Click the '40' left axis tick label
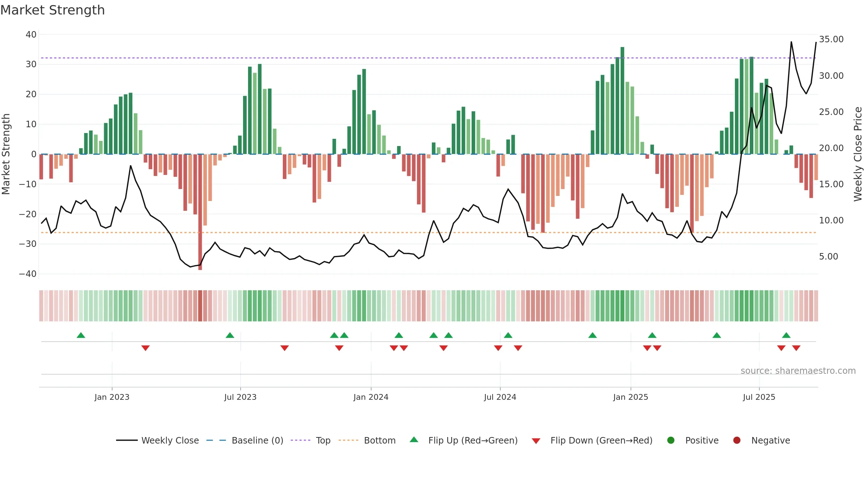The image size is (868, 488). (31, 35)
